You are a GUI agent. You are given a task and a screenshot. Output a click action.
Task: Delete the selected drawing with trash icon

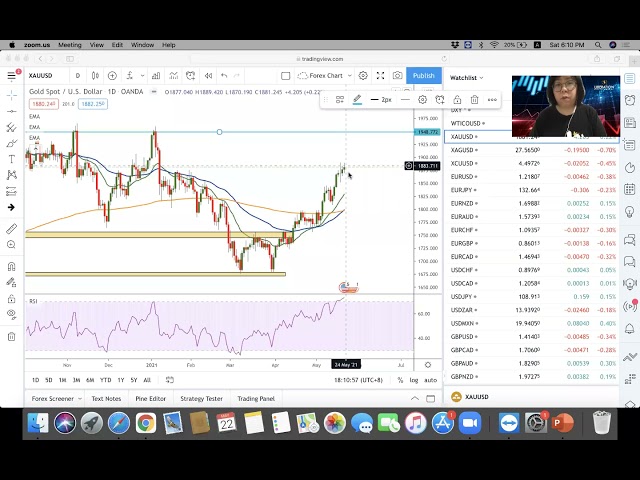474,100
